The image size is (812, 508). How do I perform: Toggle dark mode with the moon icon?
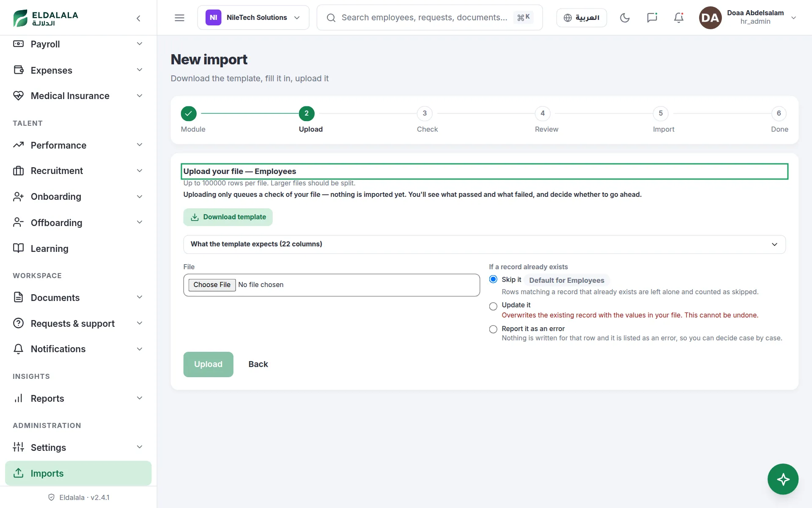pos(625,18)
